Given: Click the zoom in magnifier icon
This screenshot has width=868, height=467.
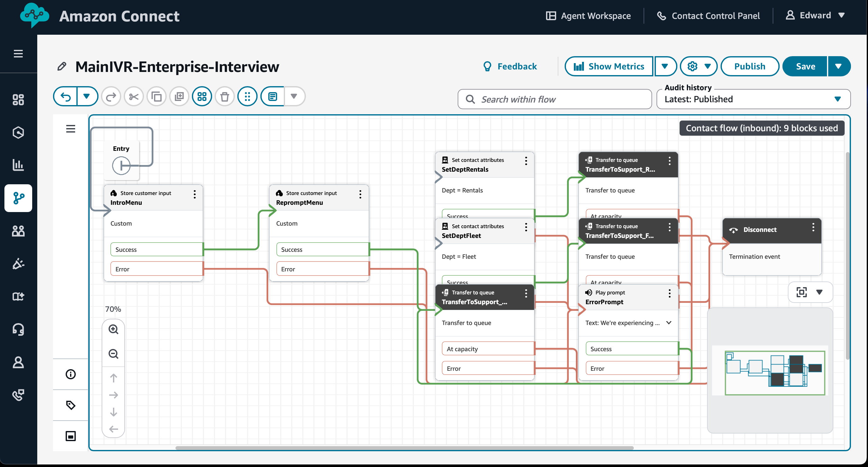Looking at the screenshot, I should (113, 329).
